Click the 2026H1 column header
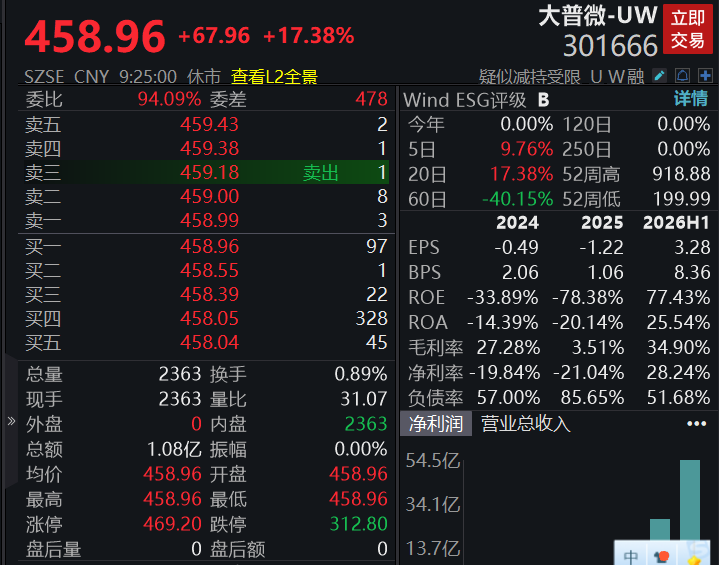Viewport: 719px width, 565px height. 676,222
